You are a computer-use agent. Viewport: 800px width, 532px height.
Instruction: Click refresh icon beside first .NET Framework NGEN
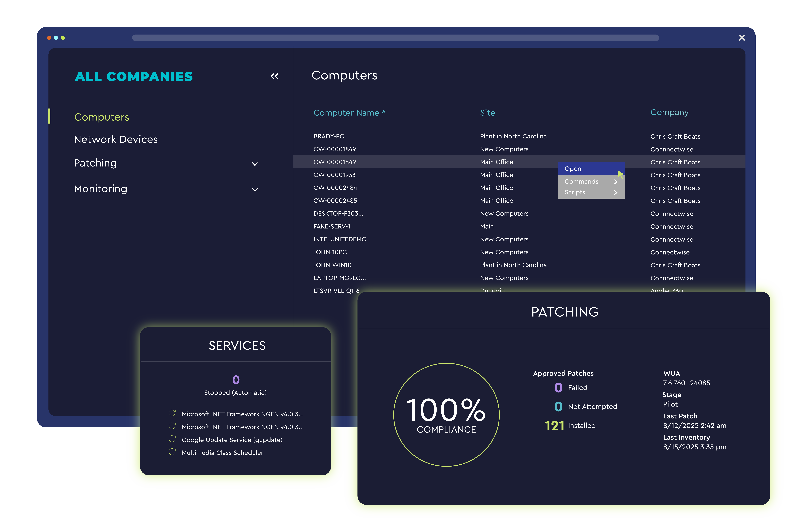tap(172, 413)
